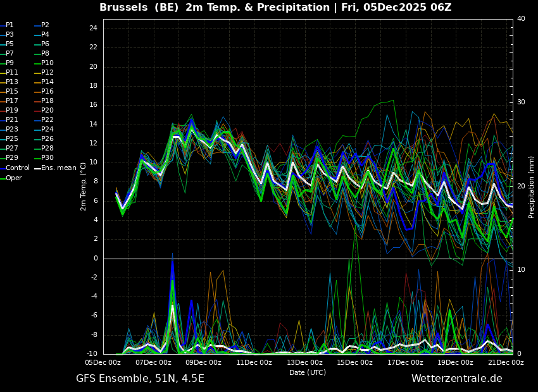Click the P1 legend entry
This screenshot has width=538, height=392.
[7, 25]
